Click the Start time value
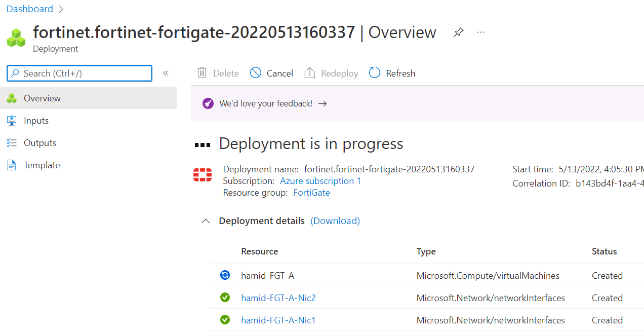 coord(601,169)
